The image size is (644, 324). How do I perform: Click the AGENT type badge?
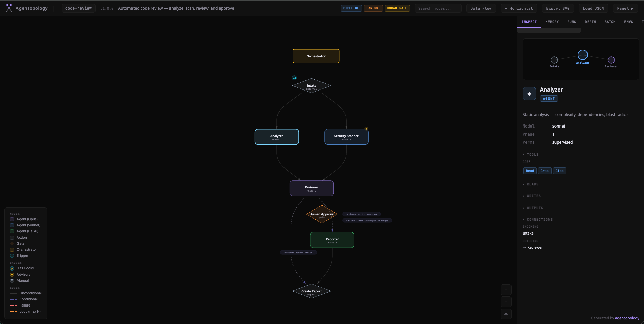pos(549,99)
